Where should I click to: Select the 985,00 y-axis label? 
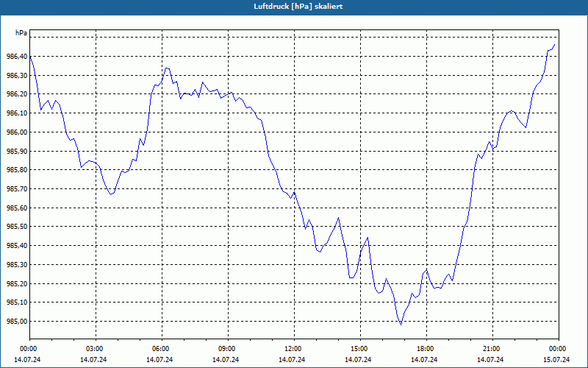tap(17, 321)
